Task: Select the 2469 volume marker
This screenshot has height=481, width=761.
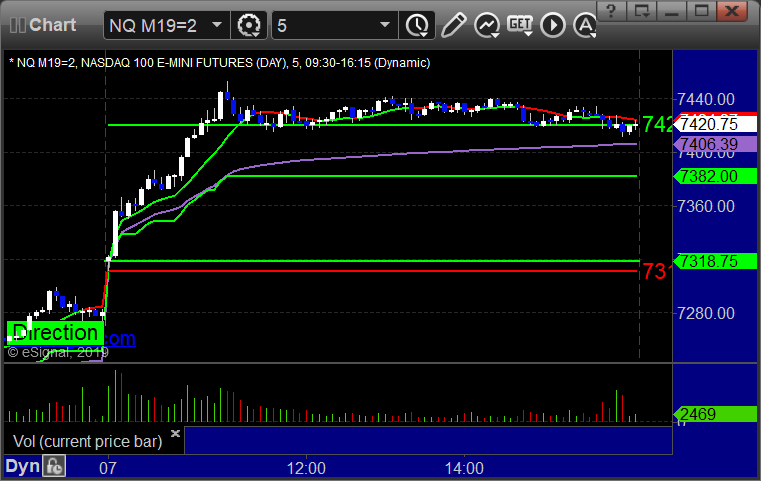Action: click(714, 414)
